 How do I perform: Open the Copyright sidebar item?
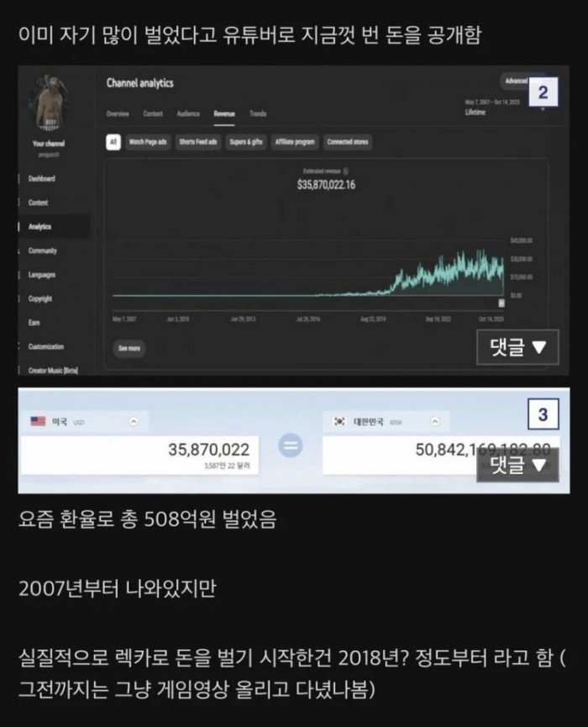[39, 298]
